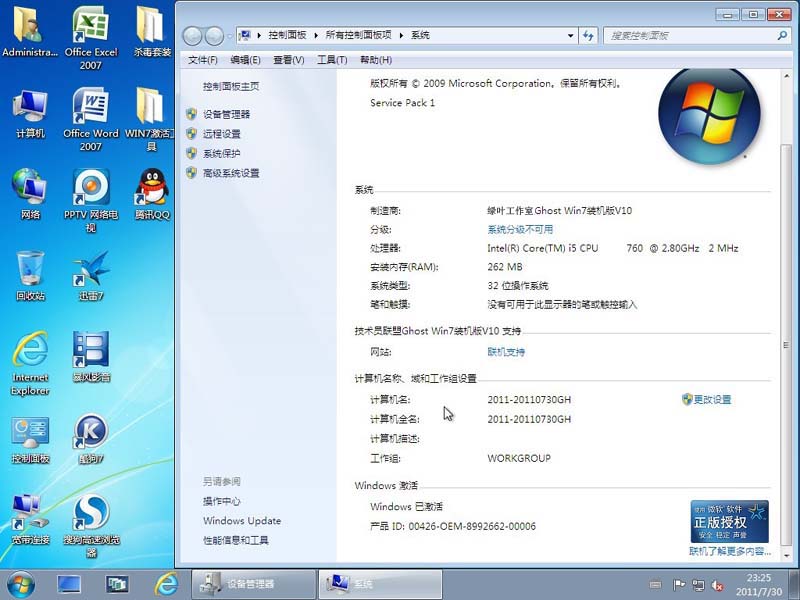The height and width of the screenshot is (600, 800).
Task: Launch 迅雷7 download shortcut
Action: point(91,276)
